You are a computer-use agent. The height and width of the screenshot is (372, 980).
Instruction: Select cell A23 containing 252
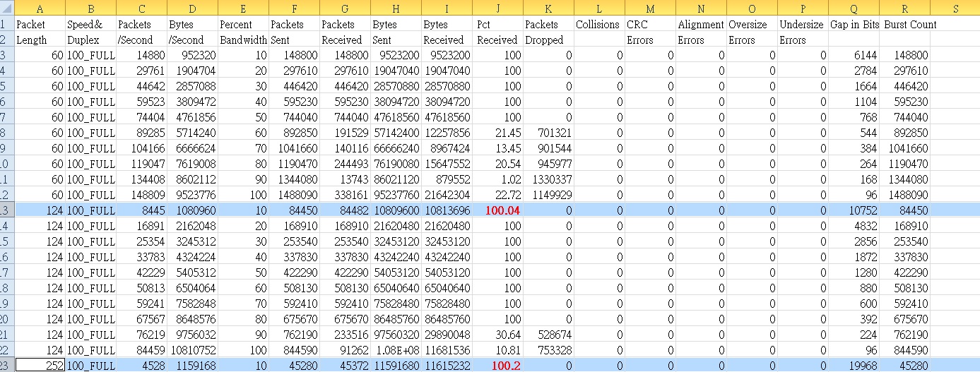point(40,366)
